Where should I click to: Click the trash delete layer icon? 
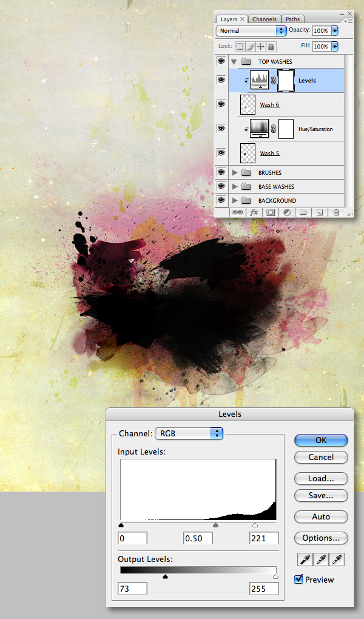[336, 212]
